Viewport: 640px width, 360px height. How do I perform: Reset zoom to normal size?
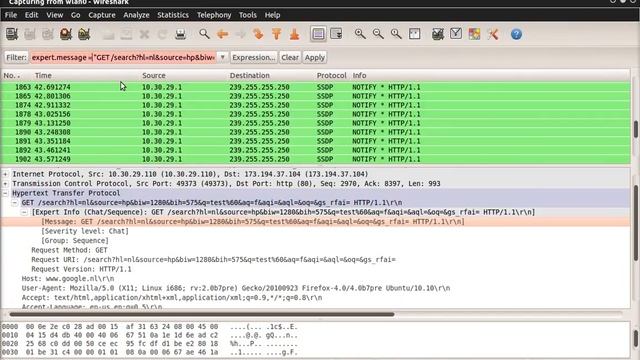(x=396, y=34)
